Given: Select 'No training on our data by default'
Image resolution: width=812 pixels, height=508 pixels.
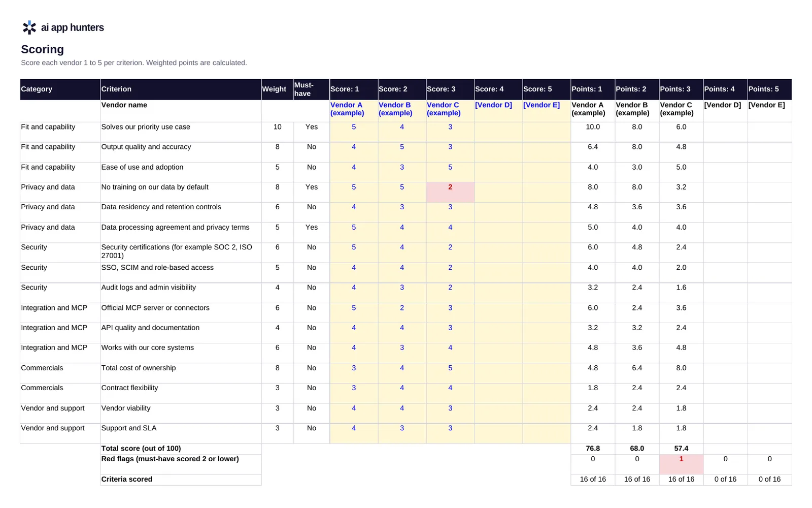Looking at the screenshot, I should point(181,193).
